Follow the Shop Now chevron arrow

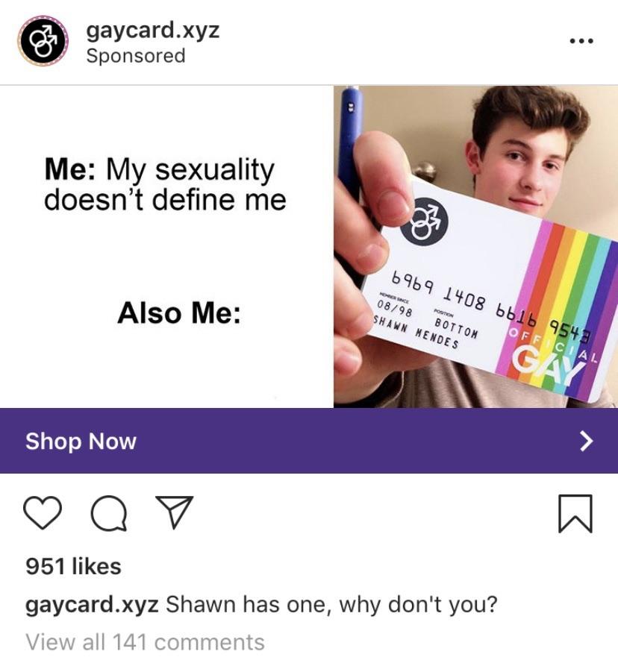point(586,441)
